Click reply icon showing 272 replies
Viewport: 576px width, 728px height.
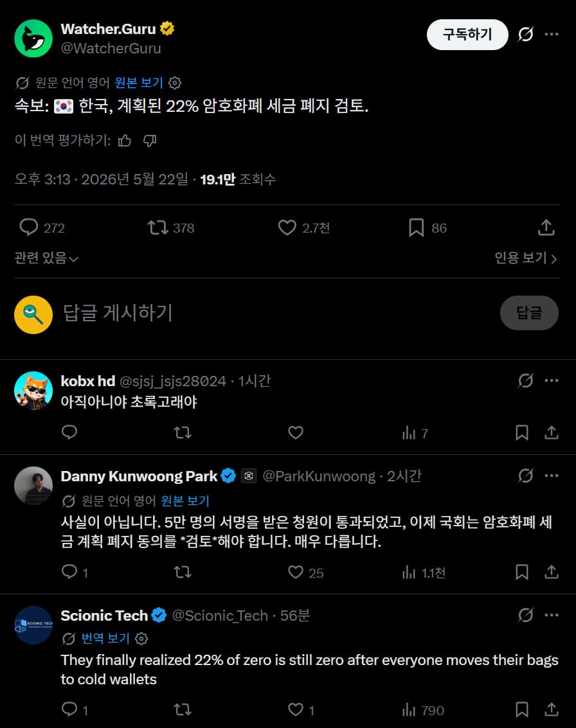42,228
